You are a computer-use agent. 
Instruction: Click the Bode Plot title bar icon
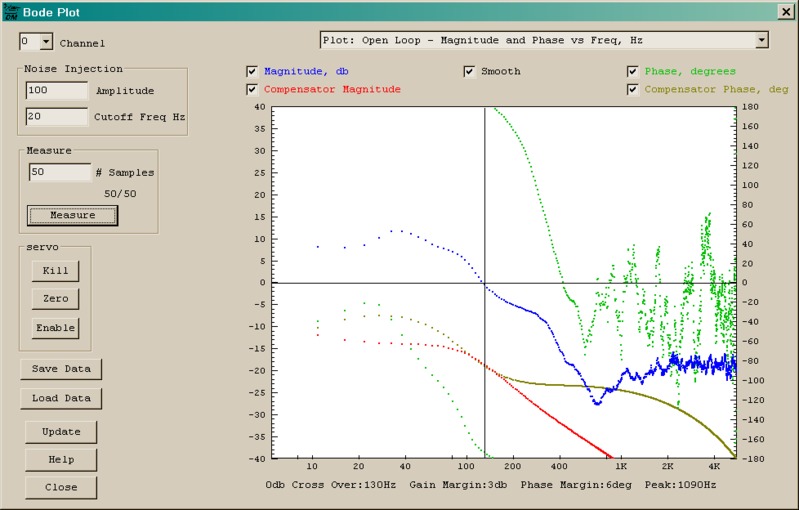(x=10, y=12)
